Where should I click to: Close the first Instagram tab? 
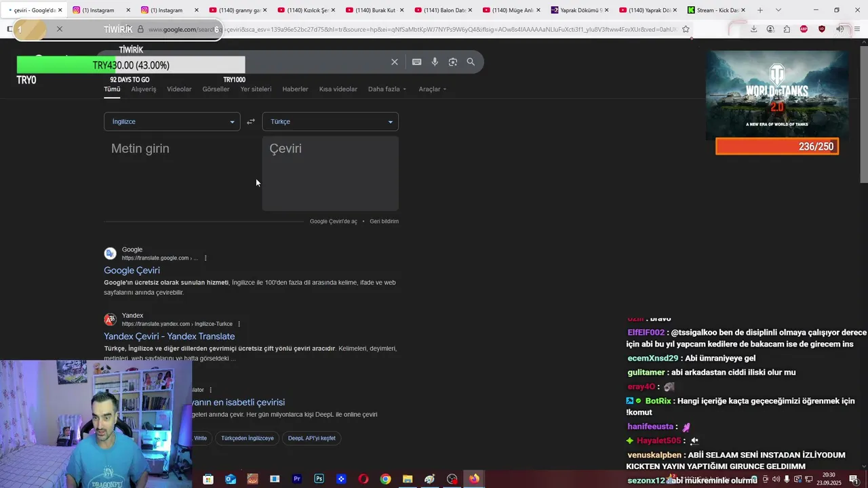tap(128, 10)
